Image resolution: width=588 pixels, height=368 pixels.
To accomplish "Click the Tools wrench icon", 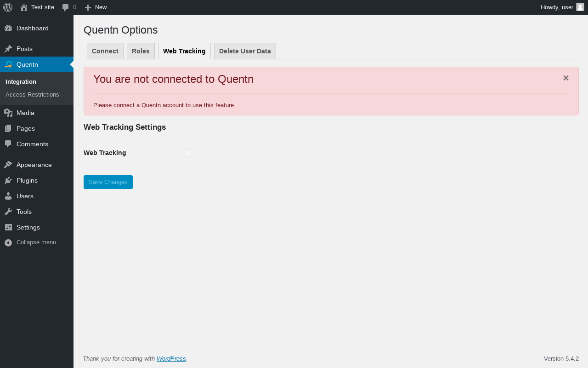I will tap(8, 212).
